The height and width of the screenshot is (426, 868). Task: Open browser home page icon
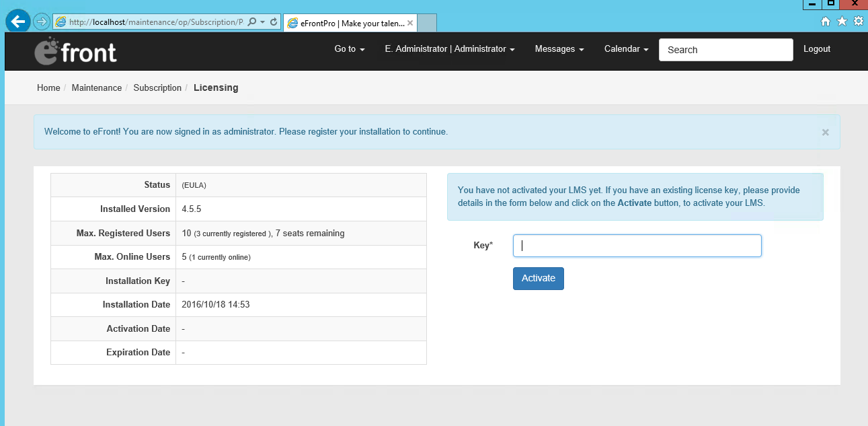click(826, 22)
